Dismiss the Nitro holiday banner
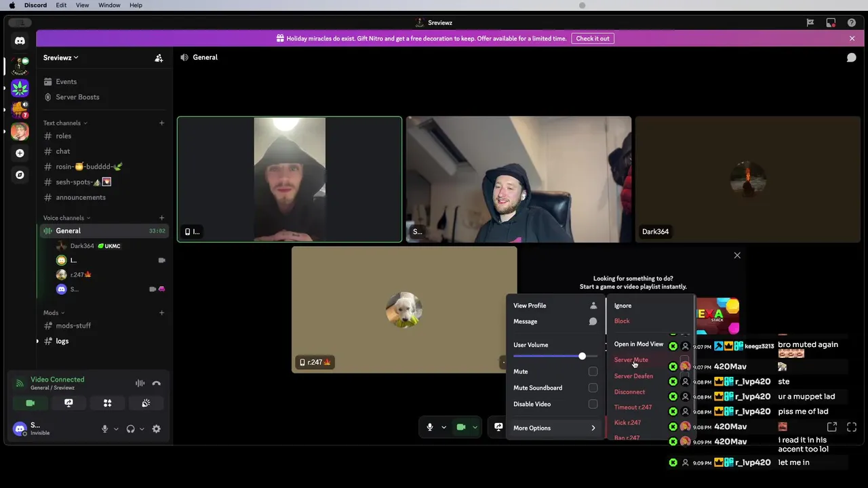The image size is (868, 488). (852, 39)
